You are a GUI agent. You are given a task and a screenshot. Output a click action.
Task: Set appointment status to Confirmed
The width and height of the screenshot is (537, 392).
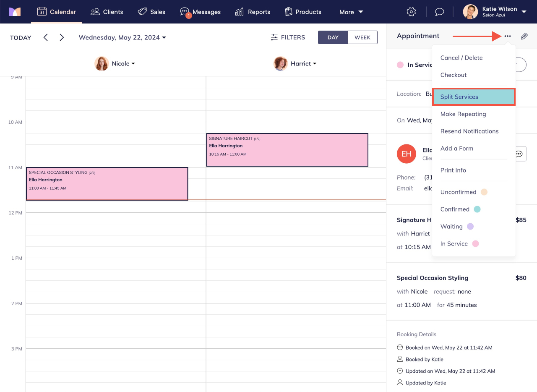[x=455, y=209]
